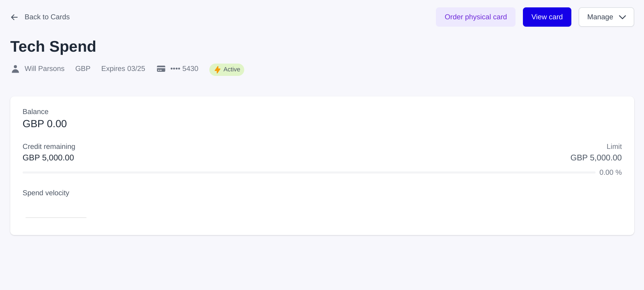Screen dimensions: 644x290
Task: Go to Back to Cards link
Action: pyautogui.click(x=47, y=17)
